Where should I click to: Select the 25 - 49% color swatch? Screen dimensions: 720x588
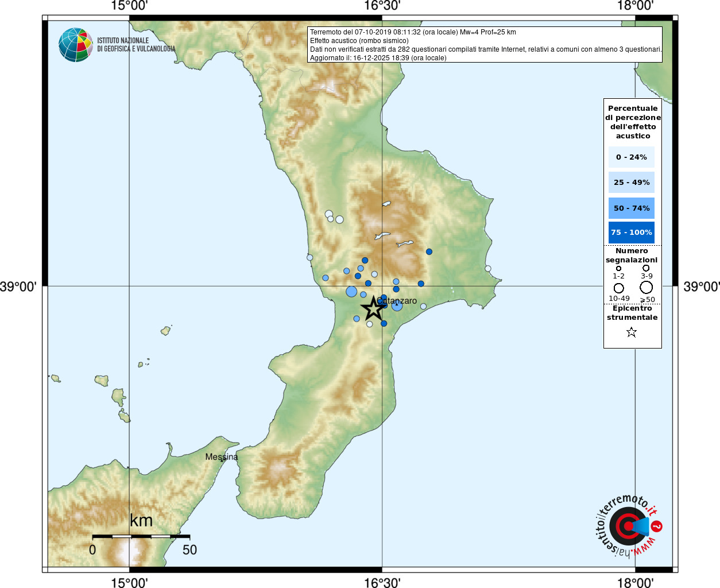(x=632, y=182)
